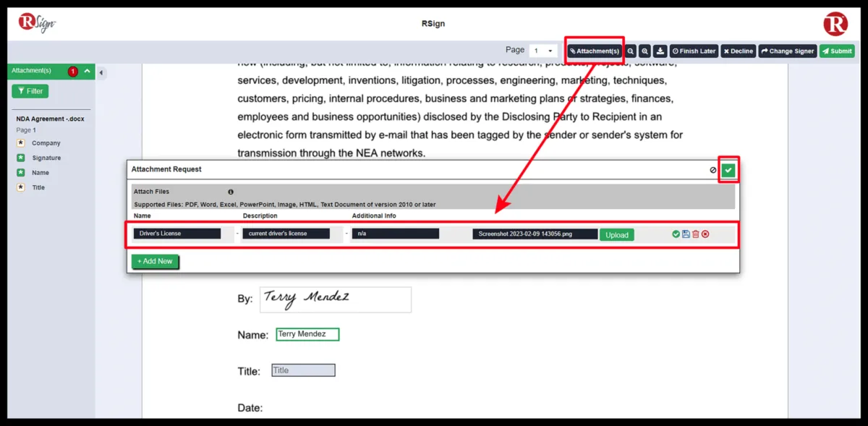
Task: Click the Upload button
Action: coord(617,234)
